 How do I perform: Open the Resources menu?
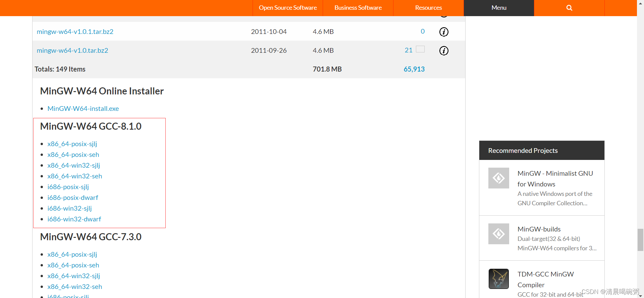[x=428, y=8]
